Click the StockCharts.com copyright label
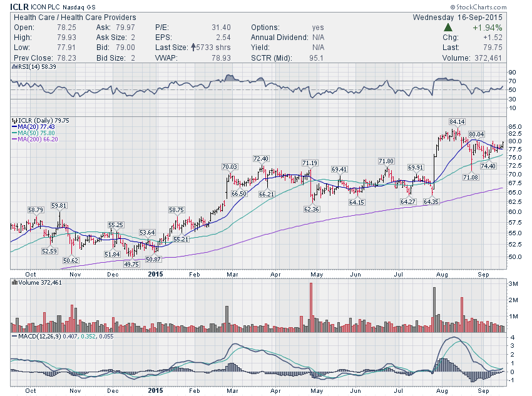Screen dimensions: 532x396 (478, 7)
